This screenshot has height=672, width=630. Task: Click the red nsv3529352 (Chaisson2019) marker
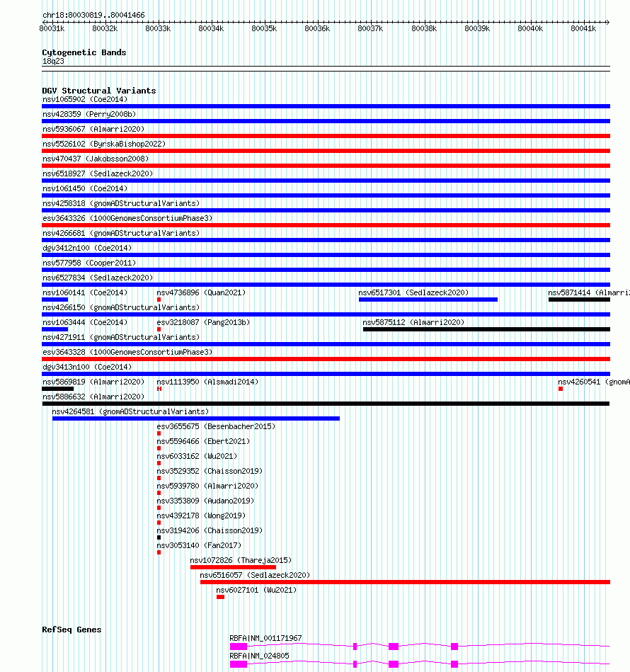[x=159, y=478]
